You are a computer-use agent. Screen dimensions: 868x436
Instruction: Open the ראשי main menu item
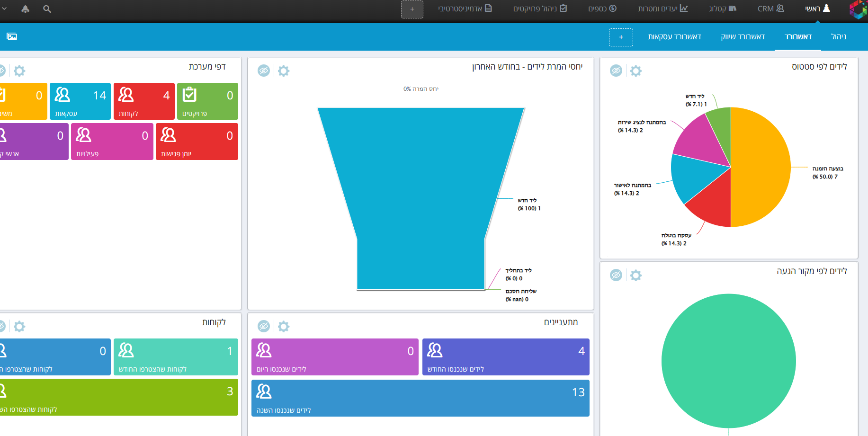pyautogui.click(x=817, y=9)
